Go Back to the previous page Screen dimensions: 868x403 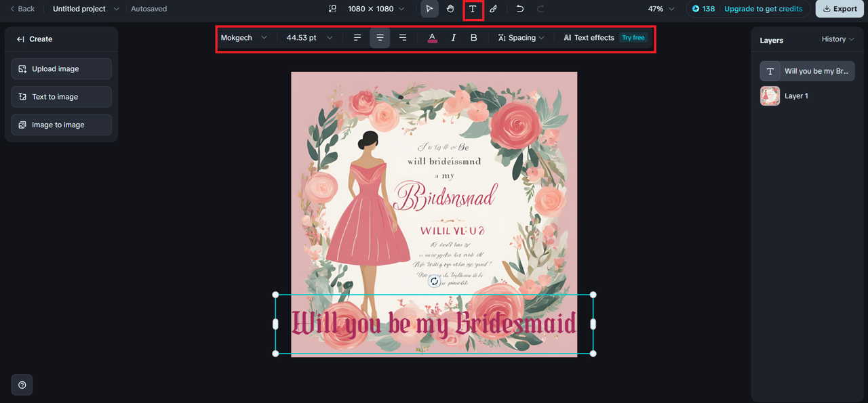22,9
